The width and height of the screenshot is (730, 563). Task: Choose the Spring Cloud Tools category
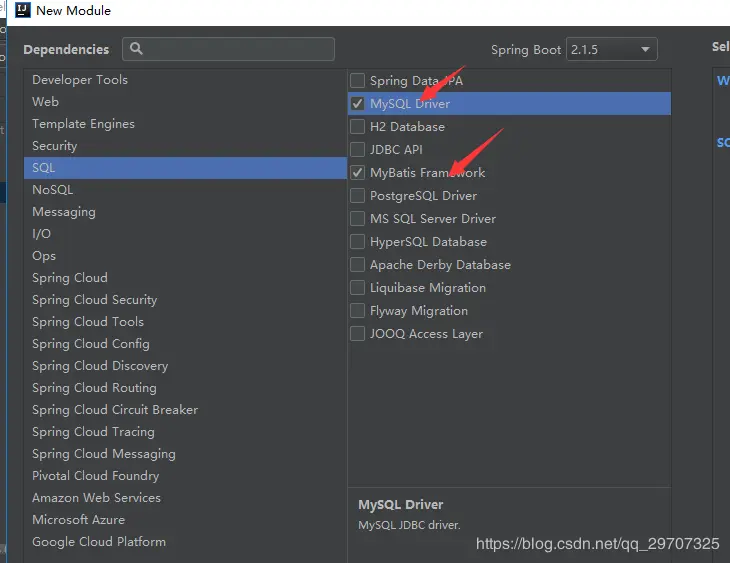(185, 322)
